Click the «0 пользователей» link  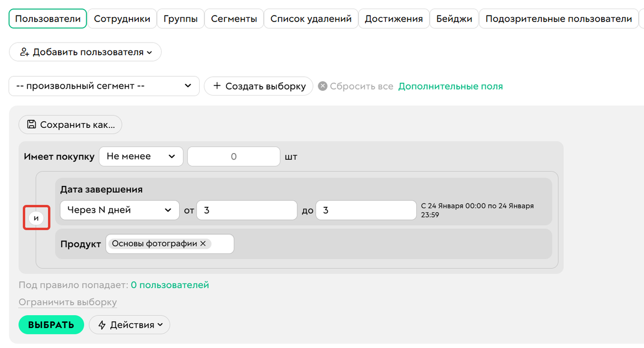pyautogui.click(x=170, y=285)
